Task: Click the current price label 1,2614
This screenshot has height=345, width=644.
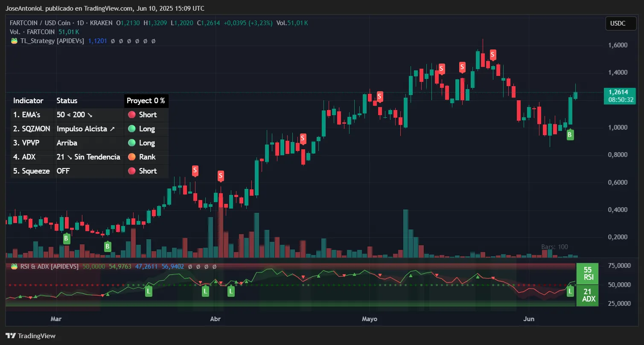Action: point(621,92)
